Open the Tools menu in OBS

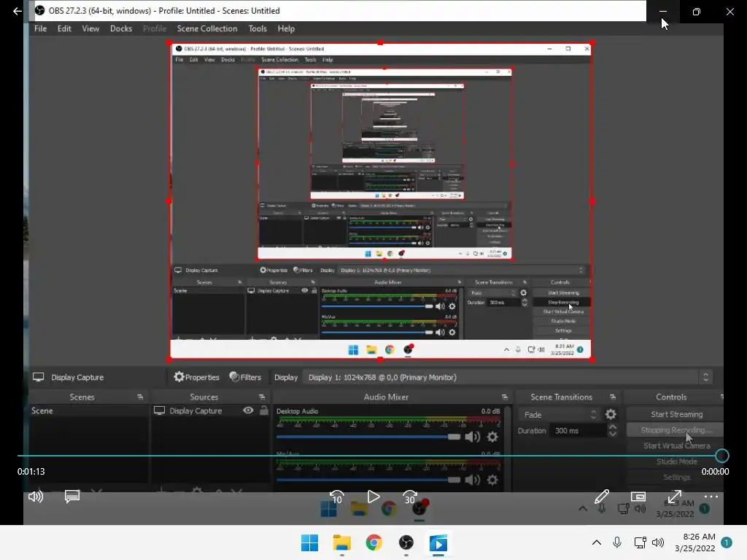click(258, 28)
